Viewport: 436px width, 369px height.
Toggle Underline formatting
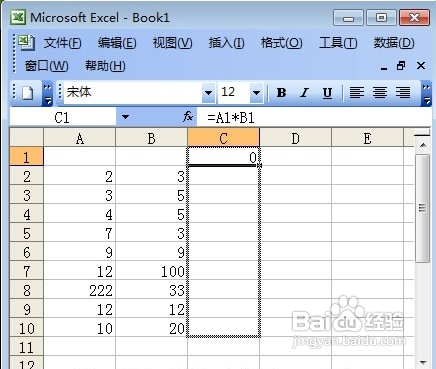(327, 93)
